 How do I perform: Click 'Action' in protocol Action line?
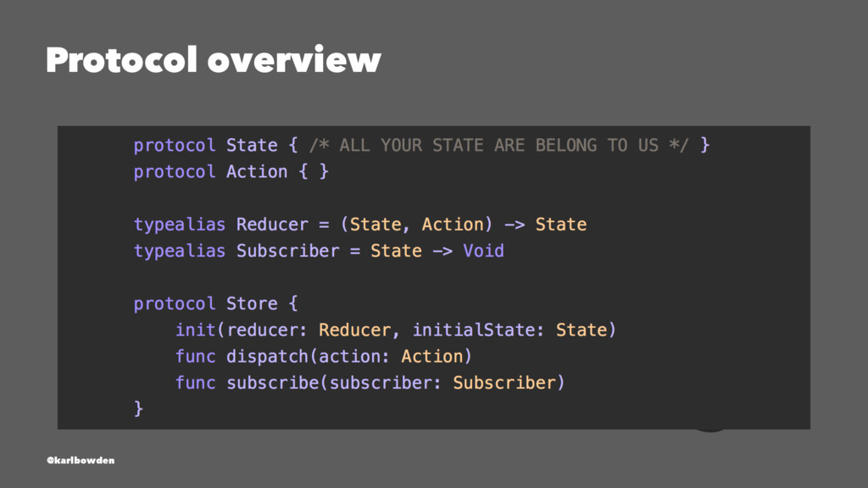[257, 172]
